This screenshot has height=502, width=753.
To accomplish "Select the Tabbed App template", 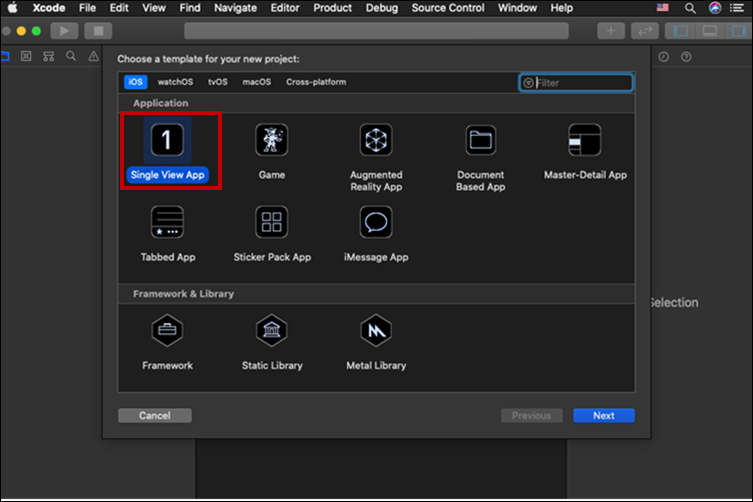I will (x=168, y=234).
